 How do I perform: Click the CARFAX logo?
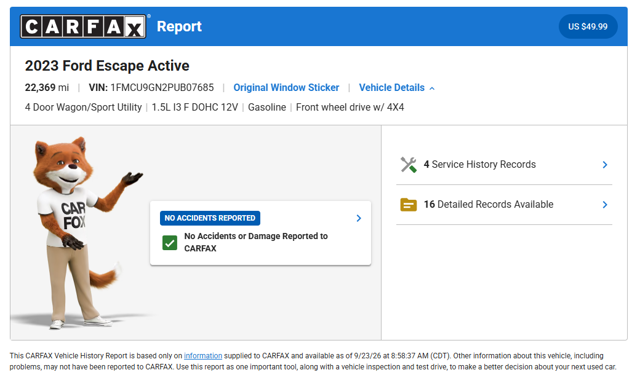pos(83,27)
